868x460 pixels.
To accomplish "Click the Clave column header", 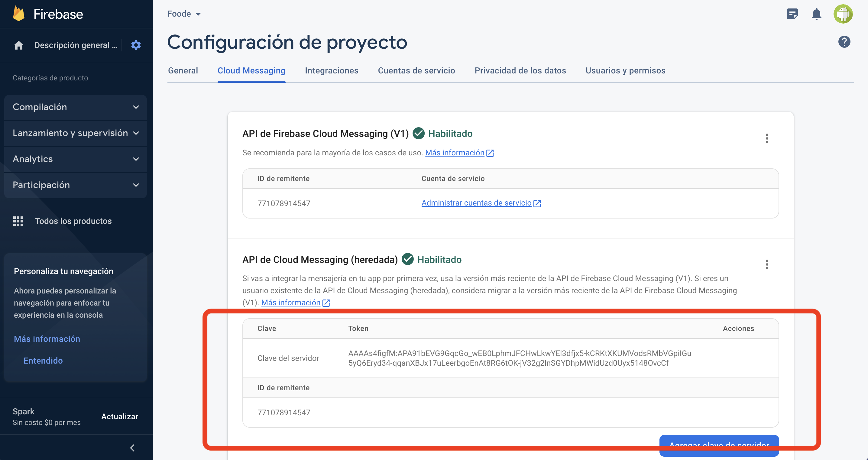I will 267,329.
